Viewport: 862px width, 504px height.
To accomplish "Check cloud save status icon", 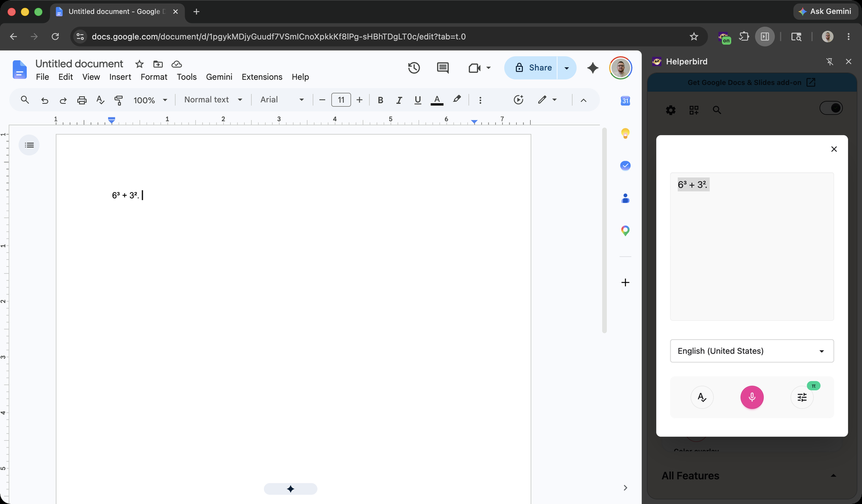I will (x=177, y=64).
